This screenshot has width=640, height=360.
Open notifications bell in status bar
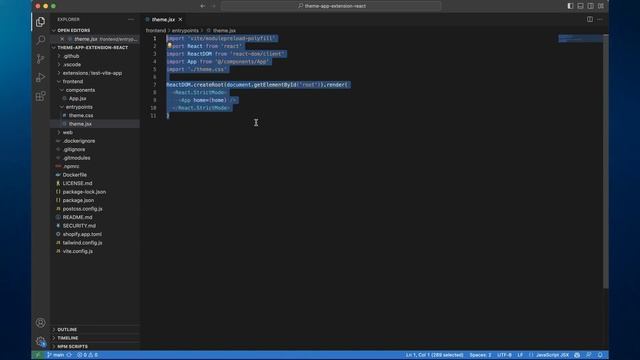coord(600,355)
